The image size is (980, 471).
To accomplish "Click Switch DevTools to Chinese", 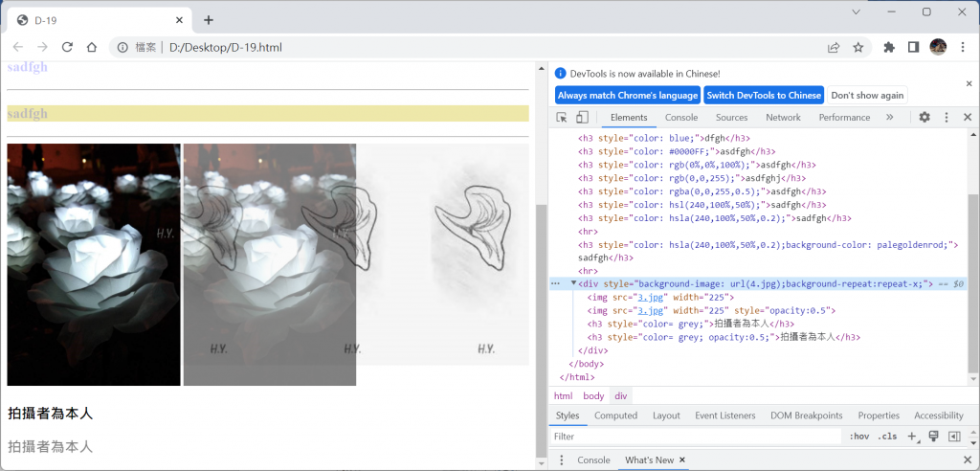I will click(764, 95).
